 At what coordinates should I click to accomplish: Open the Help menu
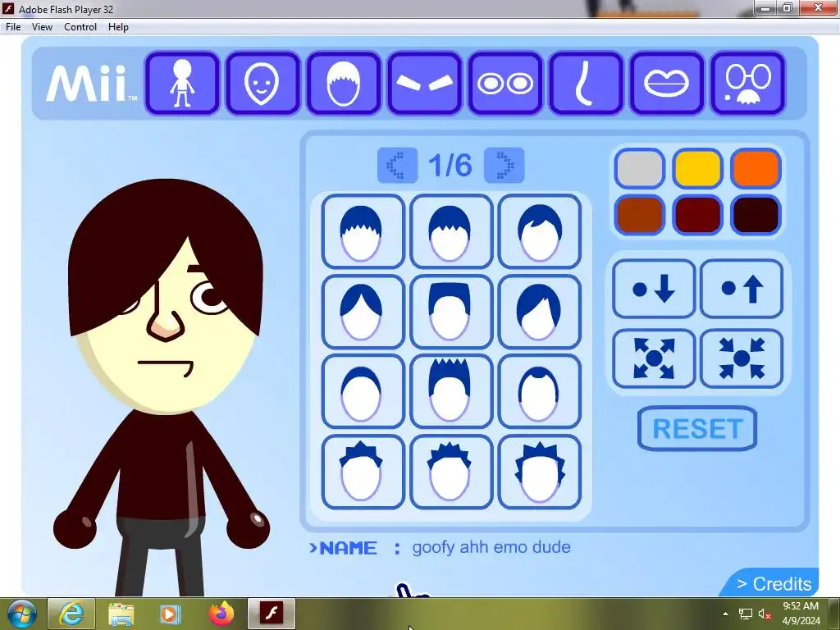118,27
